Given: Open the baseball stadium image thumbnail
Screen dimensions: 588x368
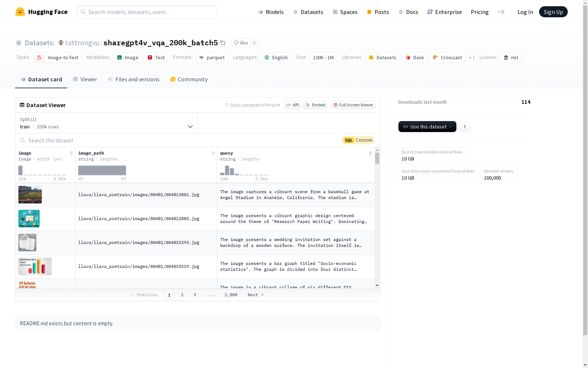Looking at the screenshot, I should point(30,195).
